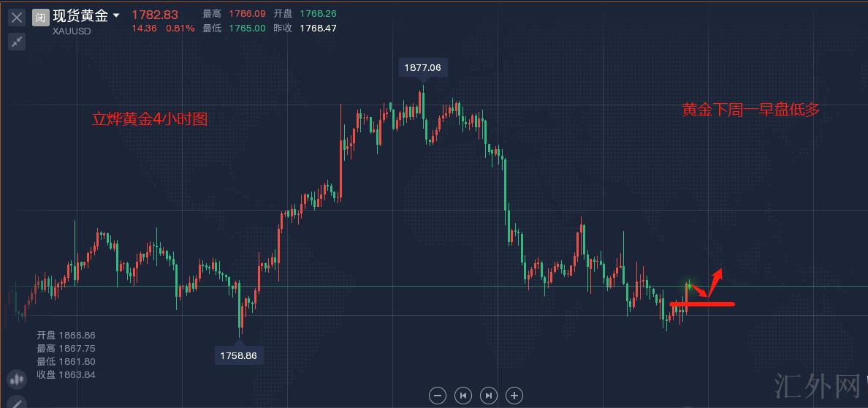Zoom out chart with the minus button

point(437,396)
